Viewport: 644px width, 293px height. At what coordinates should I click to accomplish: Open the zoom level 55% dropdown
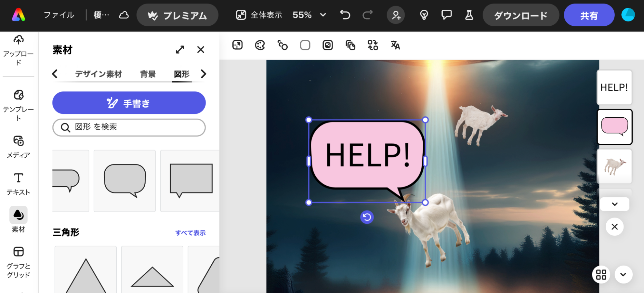click(309, 15)
